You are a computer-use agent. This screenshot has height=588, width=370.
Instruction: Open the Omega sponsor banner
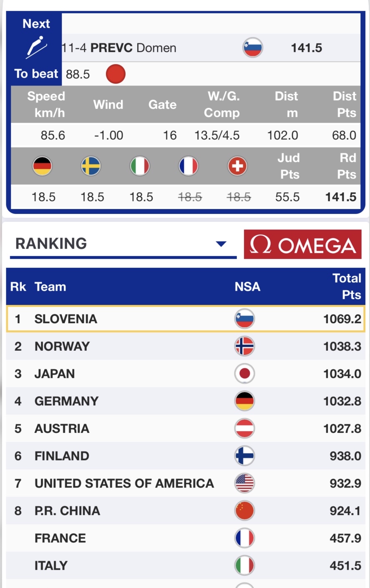(302, 244)
